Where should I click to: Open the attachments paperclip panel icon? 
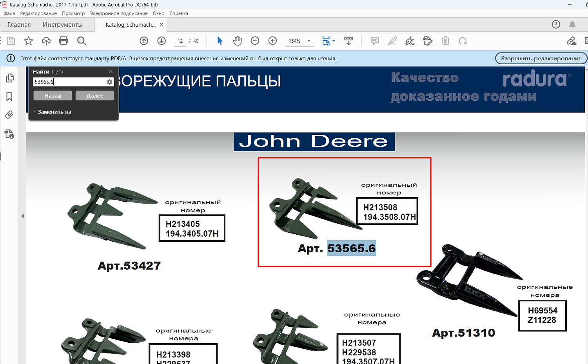(9, 114)
